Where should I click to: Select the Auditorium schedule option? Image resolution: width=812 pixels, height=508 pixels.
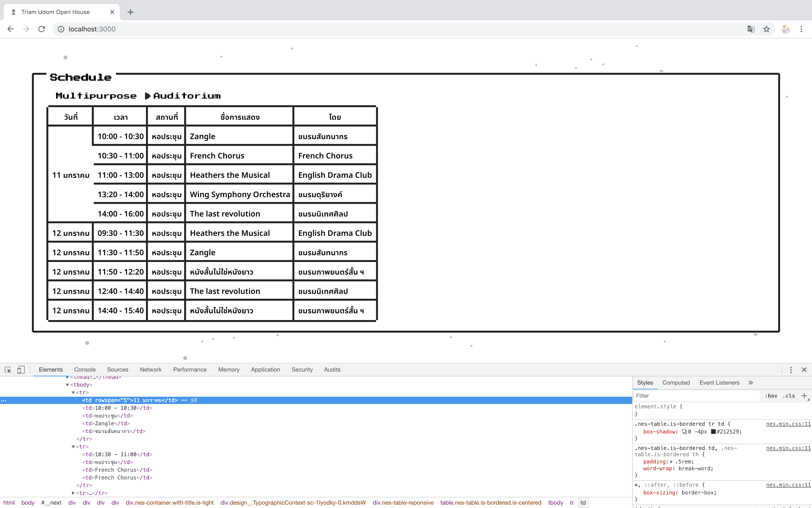point(187,96)
